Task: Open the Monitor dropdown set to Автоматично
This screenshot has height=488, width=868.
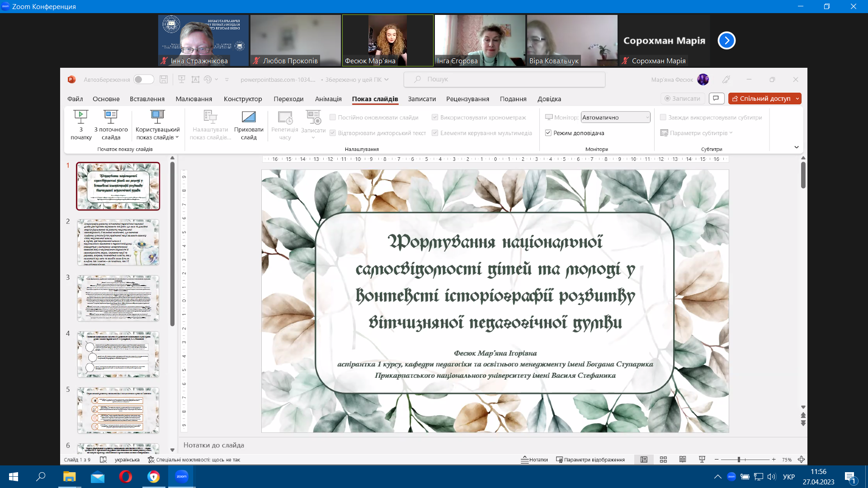Action: tap(615, 117)
